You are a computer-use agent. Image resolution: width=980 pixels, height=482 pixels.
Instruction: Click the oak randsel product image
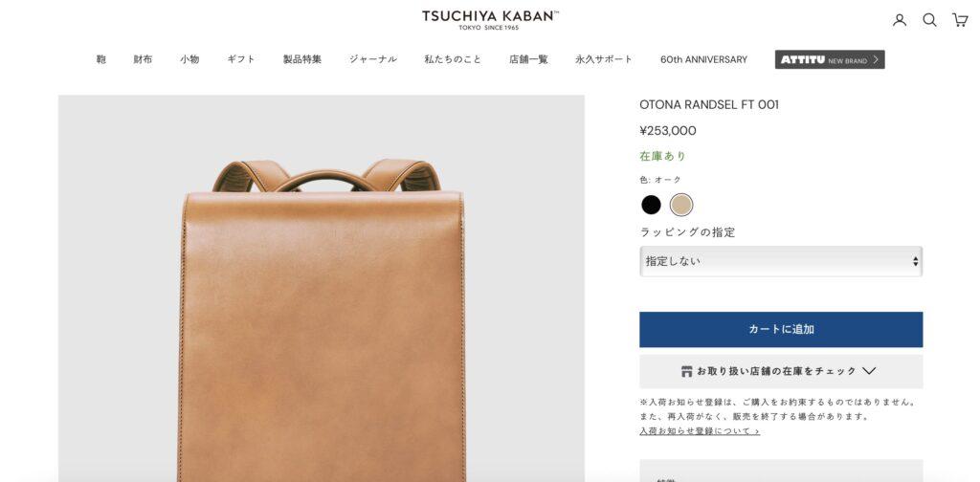322,289
